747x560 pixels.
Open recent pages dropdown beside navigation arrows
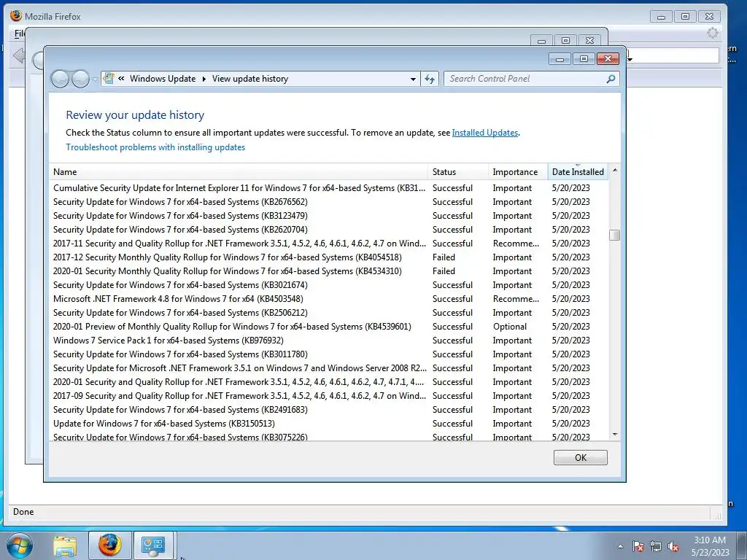point(95,79)
